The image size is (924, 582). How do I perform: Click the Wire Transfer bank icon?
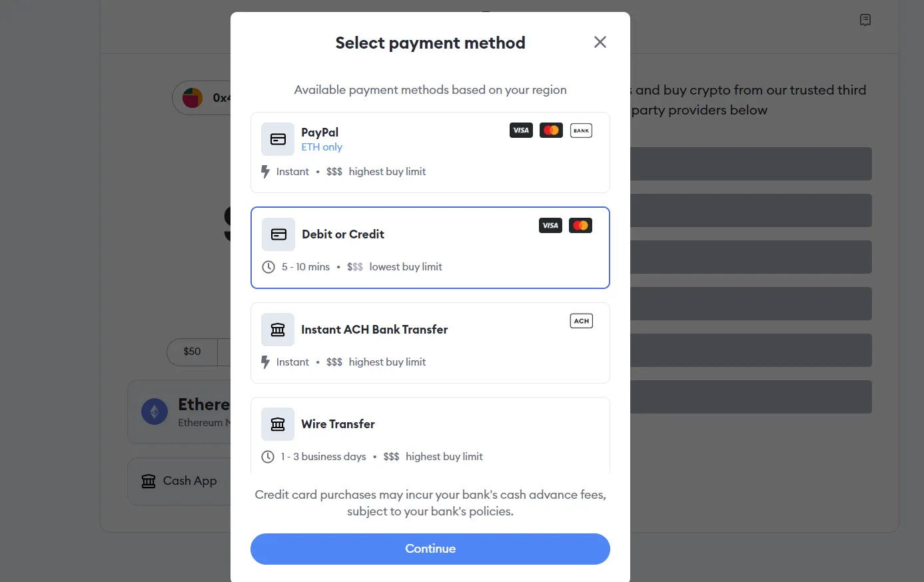278,424
